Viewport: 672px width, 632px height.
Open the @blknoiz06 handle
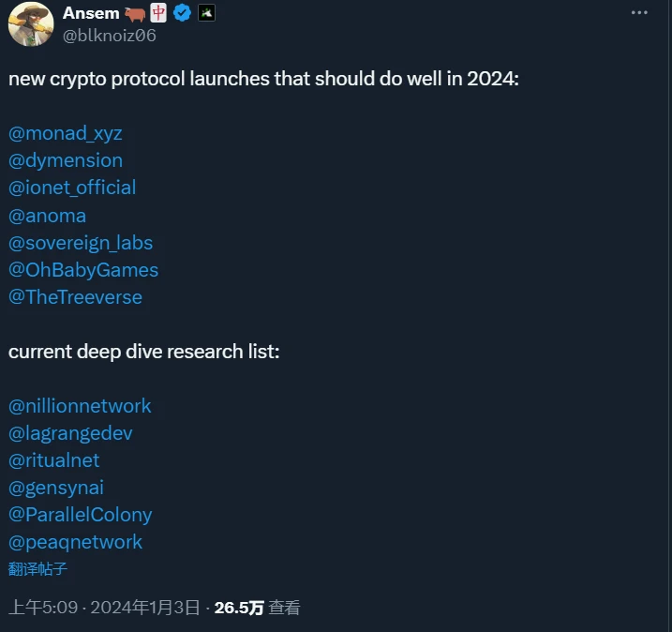pyautogui.click(x=109, y=36)
